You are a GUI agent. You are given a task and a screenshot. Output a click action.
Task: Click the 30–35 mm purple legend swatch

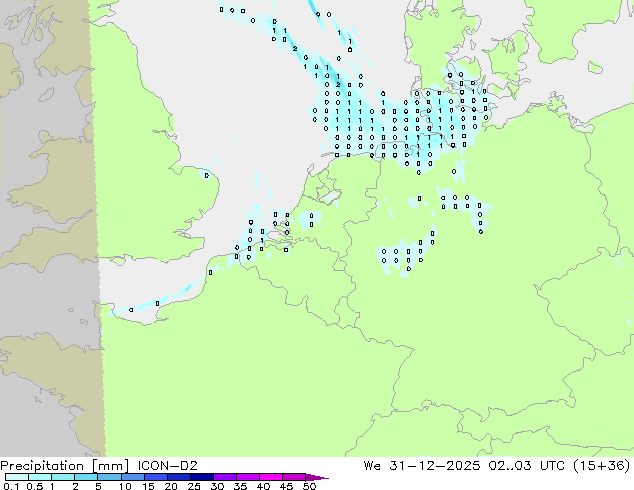(x=224, y=477)
